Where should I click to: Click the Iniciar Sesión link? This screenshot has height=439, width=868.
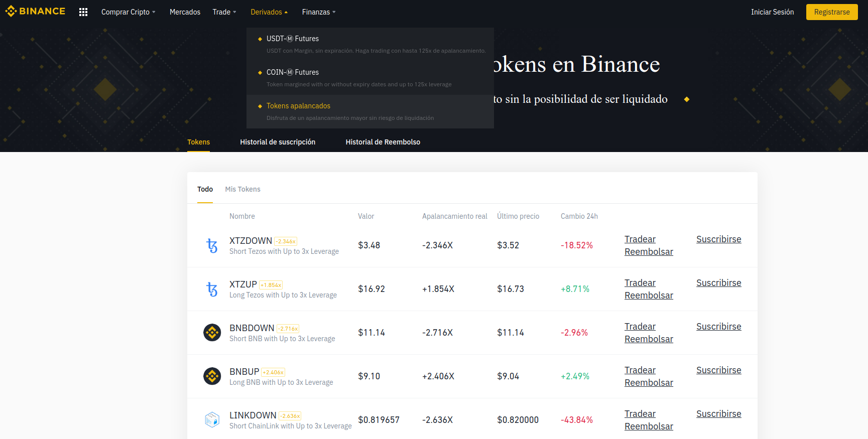(772, 12)
